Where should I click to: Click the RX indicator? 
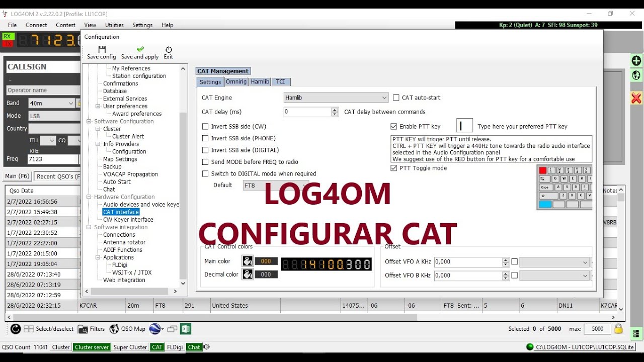tap(8, 36)
